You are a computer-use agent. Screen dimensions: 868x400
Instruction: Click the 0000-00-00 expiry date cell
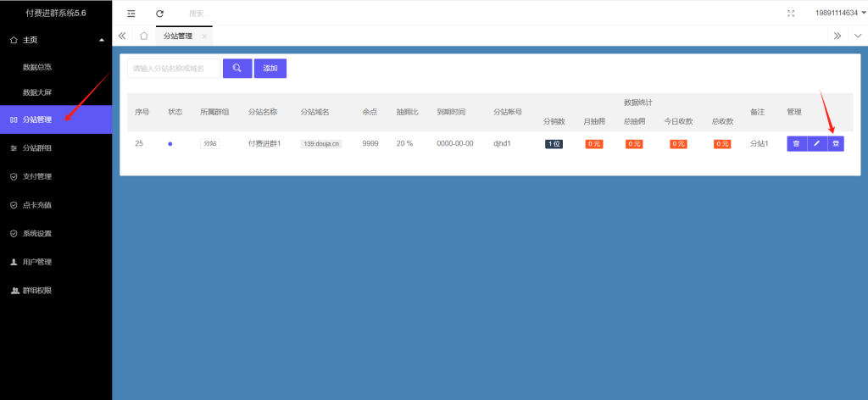[455, 144]
